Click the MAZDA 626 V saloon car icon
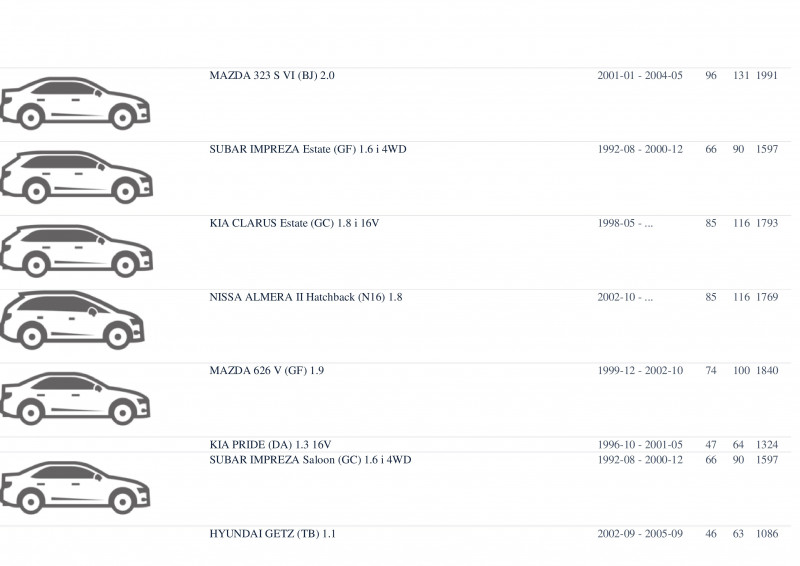This screenshot has height=566, width=800. [75, 399]
